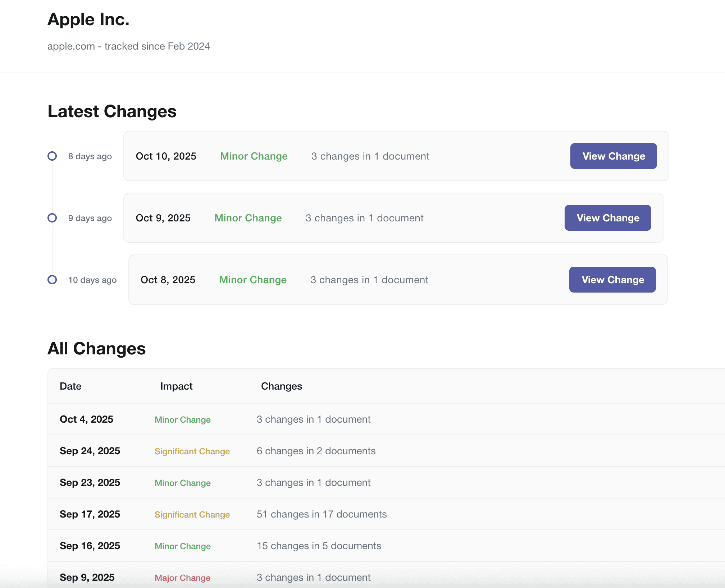Open the Oct 4, 2025 table row

point(86,419)
